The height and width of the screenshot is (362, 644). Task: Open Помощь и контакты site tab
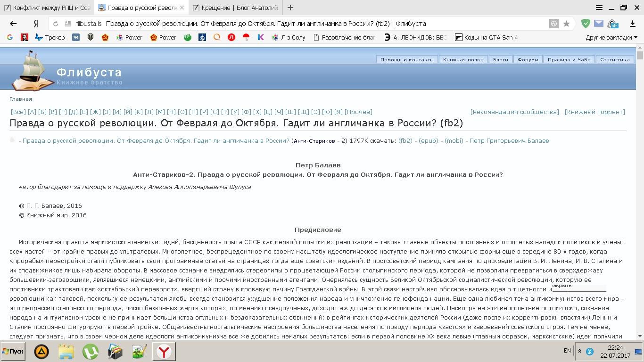407,59
